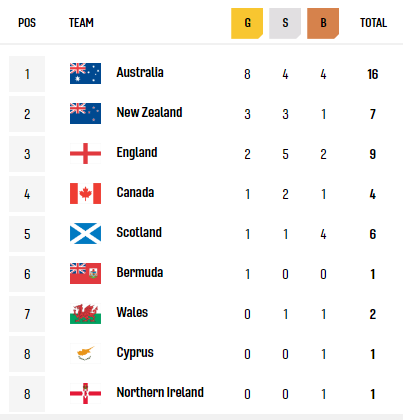The image size is (403, 420).
Task: Open the New Zealand team link
Action: coord(149,112)
